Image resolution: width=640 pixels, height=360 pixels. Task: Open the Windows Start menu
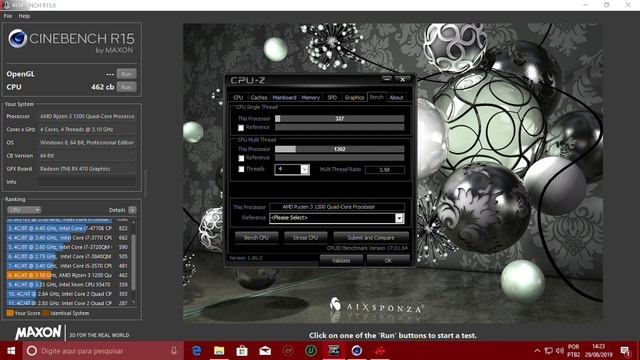[x=11, y=351]
